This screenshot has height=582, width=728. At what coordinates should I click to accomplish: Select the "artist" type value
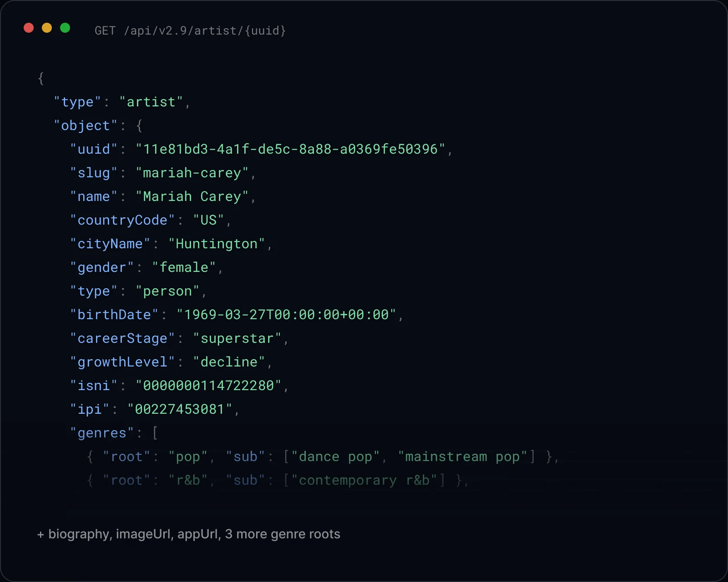click(151, 102)
